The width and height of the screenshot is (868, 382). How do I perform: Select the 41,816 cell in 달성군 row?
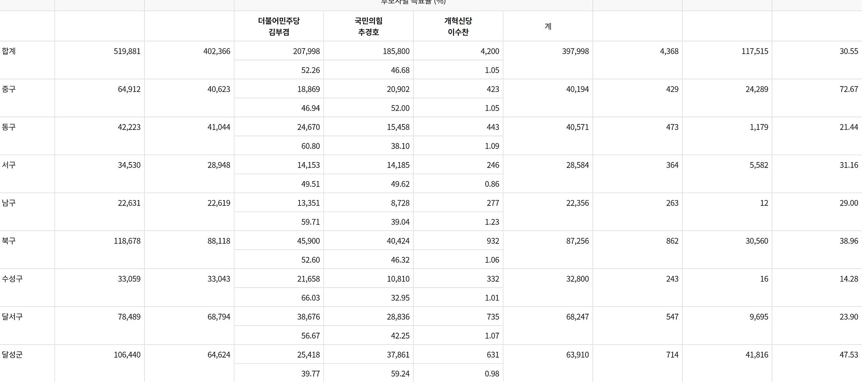pyautogui.click(x=757, y=355)
